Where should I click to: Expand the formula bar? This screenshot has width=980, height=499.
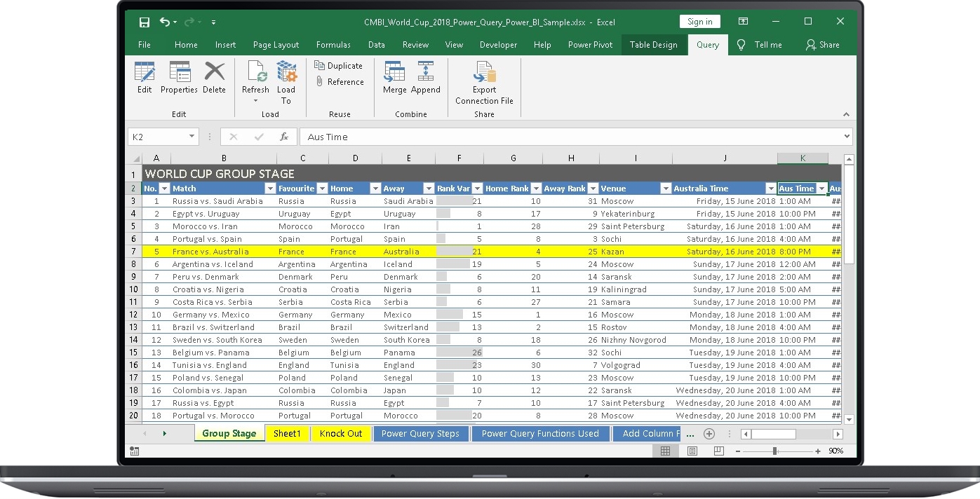(847, 137)
